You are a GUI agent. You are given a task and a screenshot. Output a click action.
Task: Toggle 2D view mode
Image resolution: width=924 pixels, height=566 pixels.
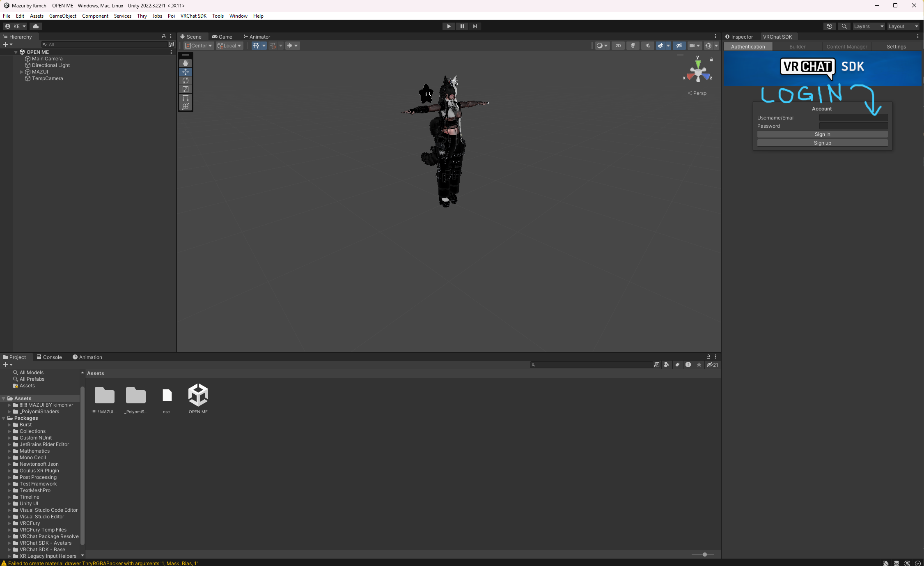pos(618,46)
